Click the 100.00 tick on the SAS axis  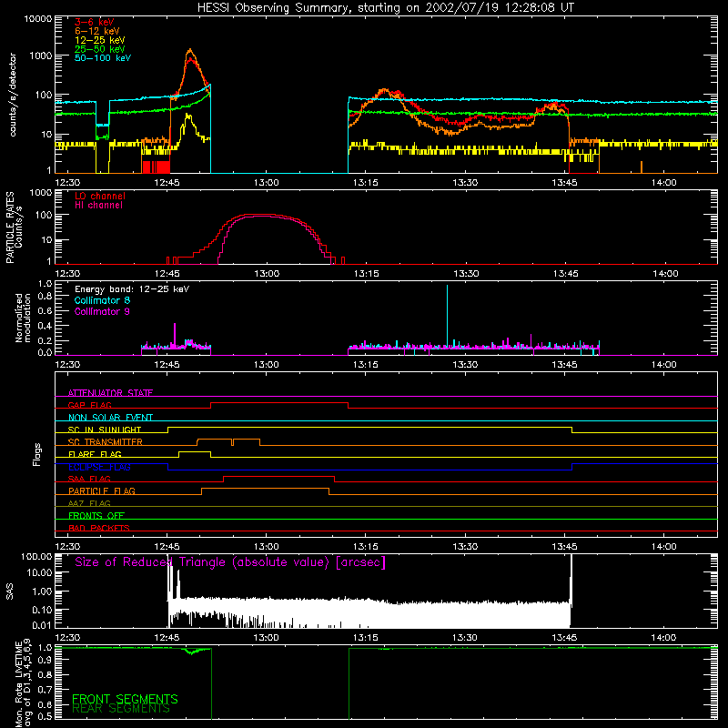pyautogui.click(x=36, y=556)
